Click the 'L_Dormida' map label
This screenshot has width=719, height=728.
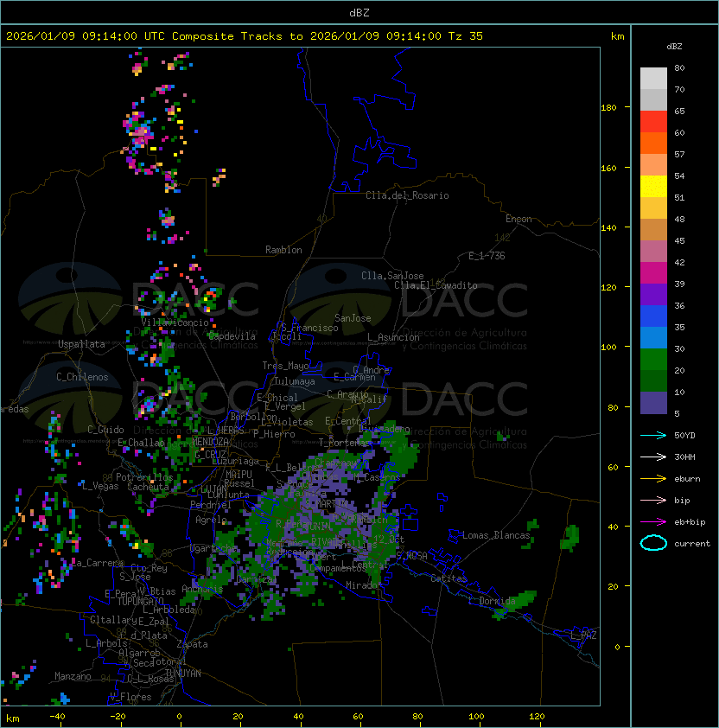(492, 601)
